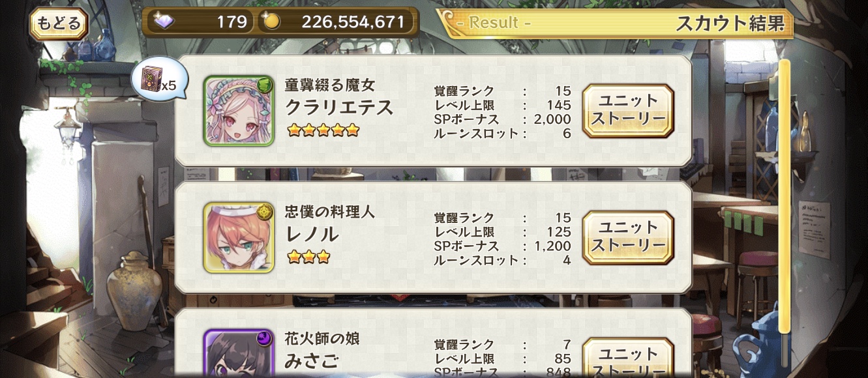The image size is (868, 378).
Task: Open みさご unit story button
Action: pos(628,357)
